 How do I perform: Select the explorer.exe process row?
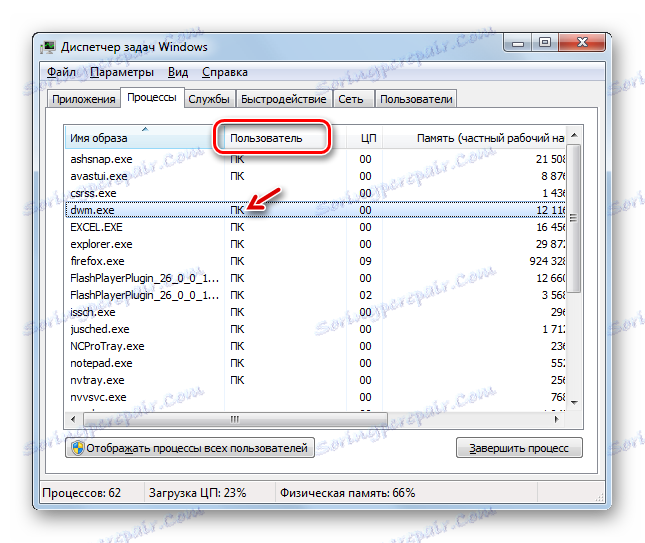(315, 244)
